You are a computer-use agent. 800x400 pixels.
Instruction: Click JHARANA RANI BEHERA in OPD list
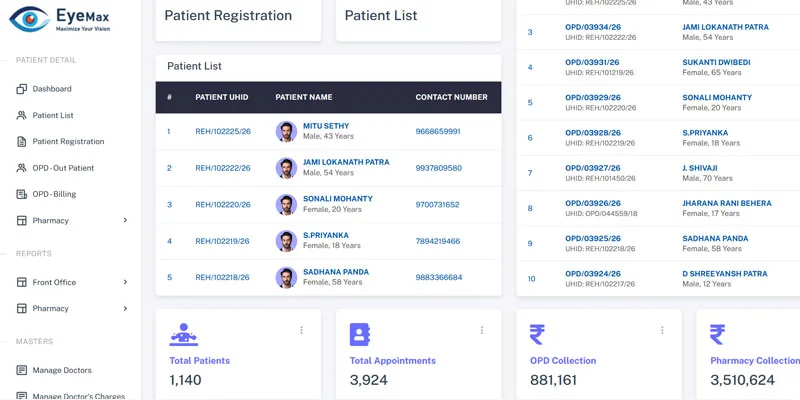[727, 203]
